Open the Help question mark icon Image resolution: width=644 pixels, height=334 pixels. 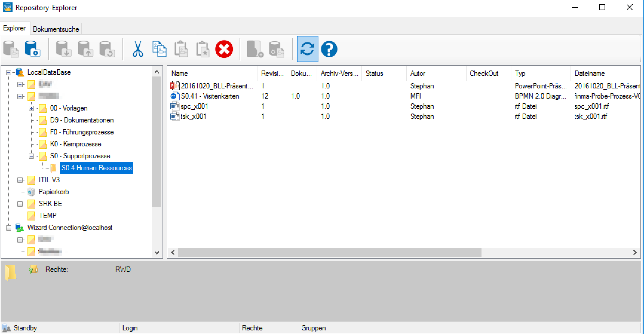pos(329,49)
